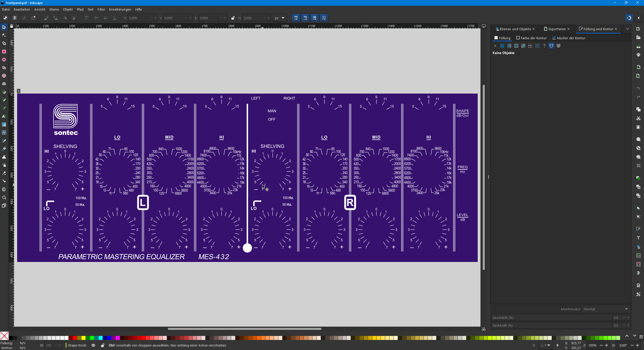Viewport: 644px width, 350px height.
Task: Open the page selector 1.1 dropdown
Action: pos(546,345)
